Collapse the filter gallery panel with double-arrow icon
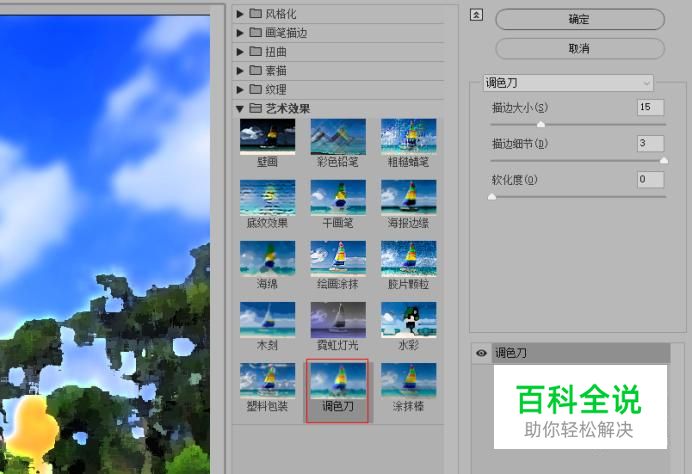The width and height of the screenshot is (692, 474). tap(476, 15)
